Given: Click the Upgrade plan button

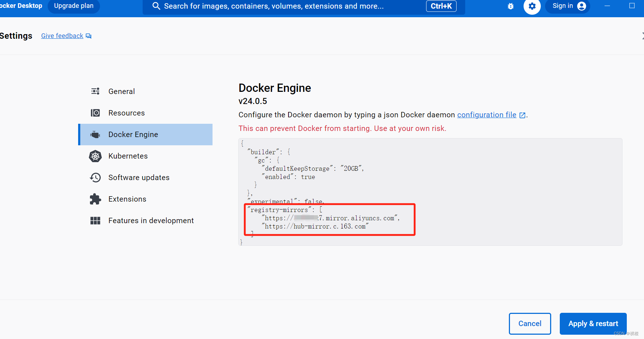Looking at the screenshot, I should pyautogui.click(x=74, y=6).
